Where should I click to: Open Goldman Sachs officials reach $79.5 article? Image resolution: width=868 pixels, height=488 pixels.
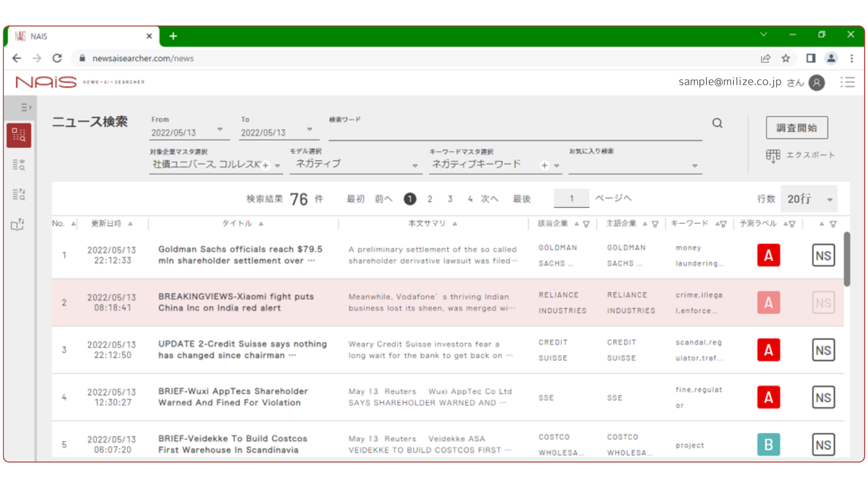[x=240, y=255]
